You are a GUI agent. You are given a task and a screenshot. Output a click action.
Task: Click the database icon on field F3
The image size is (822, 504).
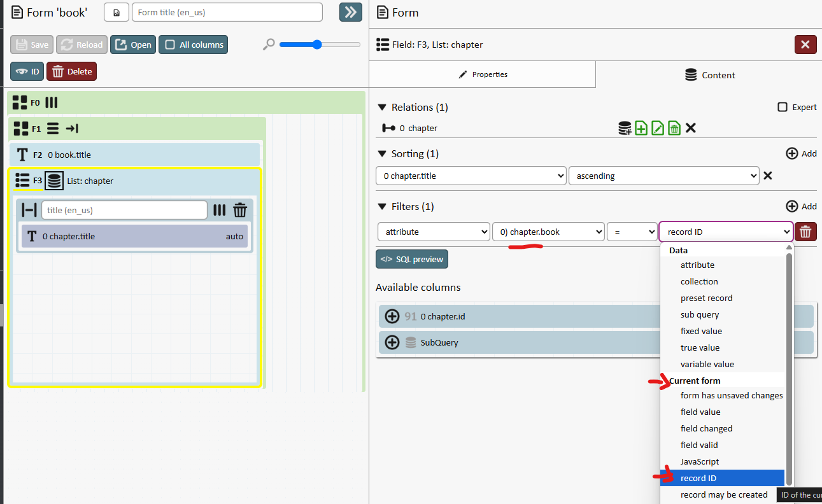tap(54, 181)
